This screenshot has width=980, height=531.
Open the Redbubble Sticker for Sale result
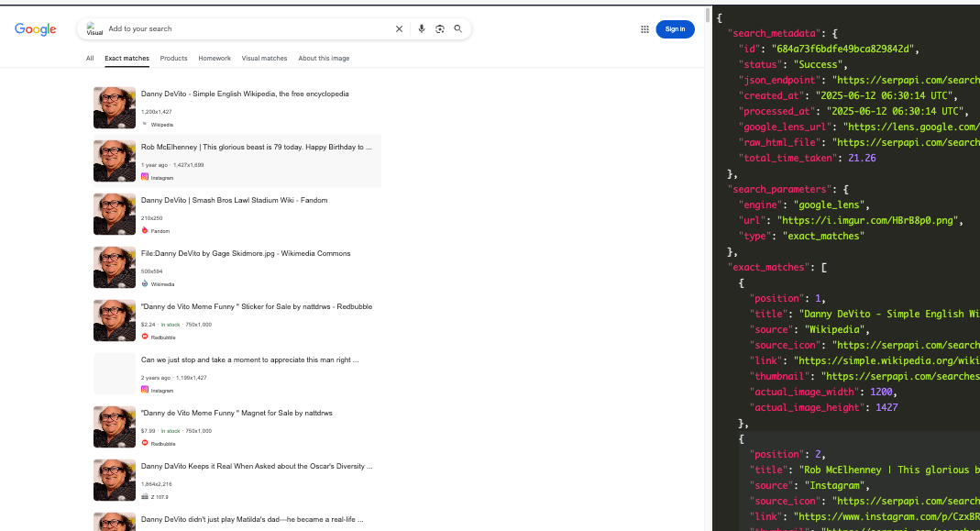[257, 306]
